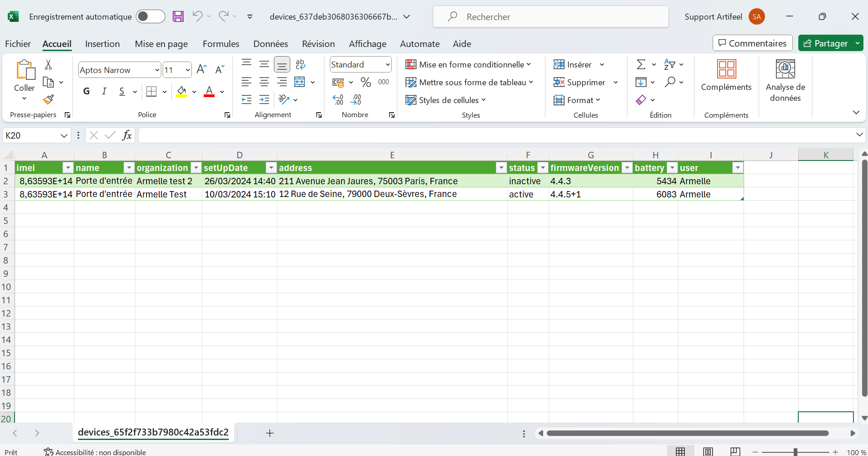The width and height of the screenshot is (868, 456).
Task: Open Analyse de données
Action: point(785,81)
